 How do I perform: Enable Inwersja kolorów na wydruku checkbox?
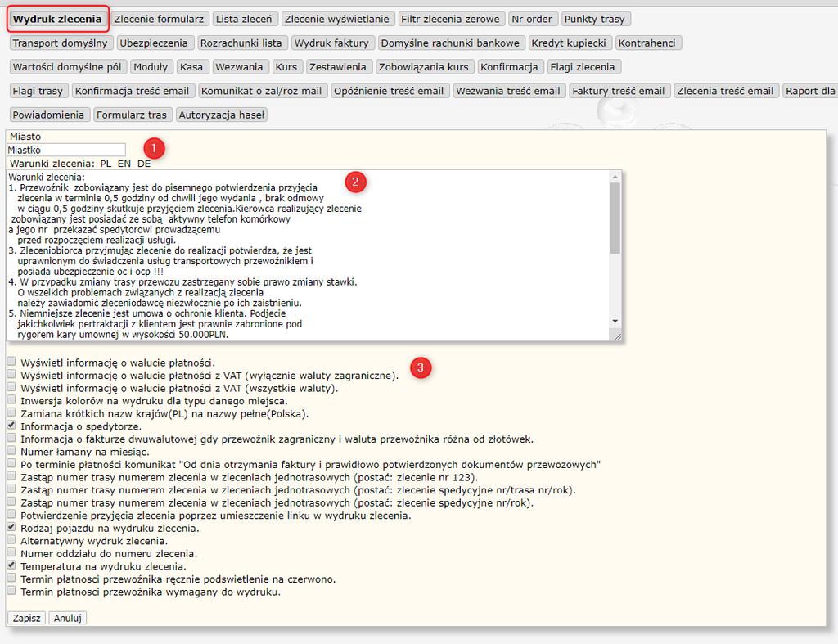tap(11, 399)
